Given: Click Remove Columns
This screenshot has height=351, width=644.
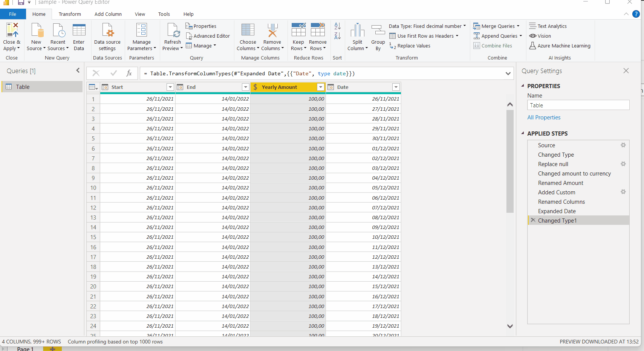Looking at the screenshot, I should point(272,37).
